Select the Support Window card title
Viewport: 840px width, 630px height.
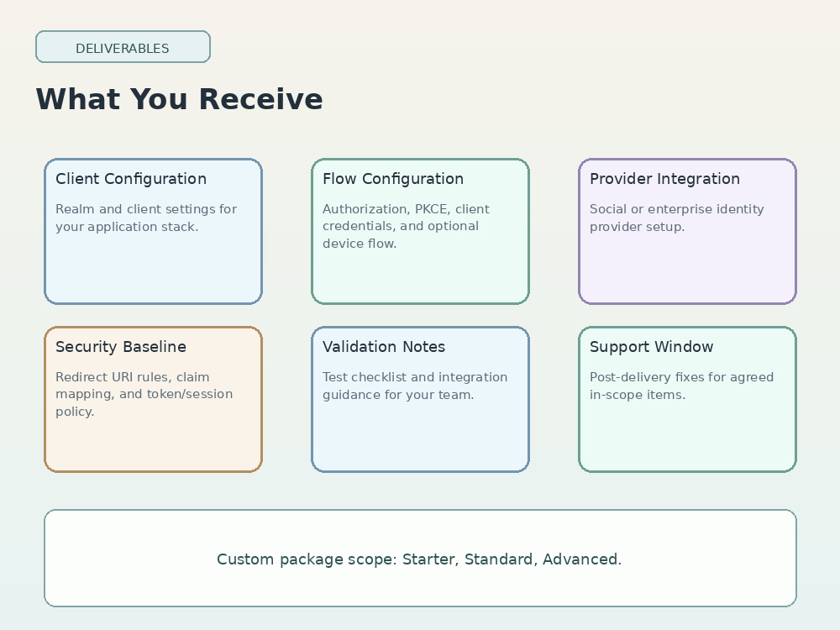point(652,347)
